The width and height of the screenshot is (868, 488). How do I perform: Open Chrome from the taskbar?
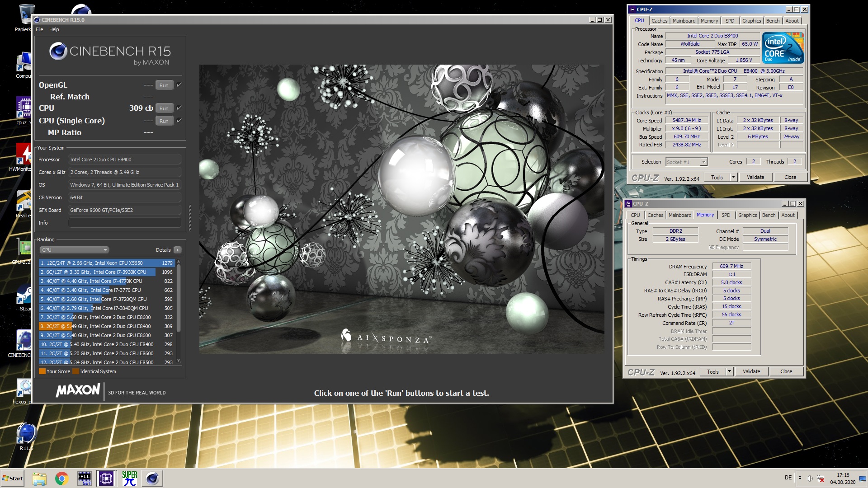click(61, 479)
